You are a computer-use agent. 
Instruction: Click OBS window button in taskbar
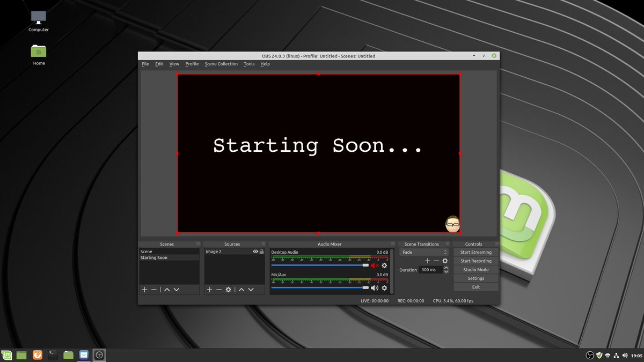click(x=99, y=355)
